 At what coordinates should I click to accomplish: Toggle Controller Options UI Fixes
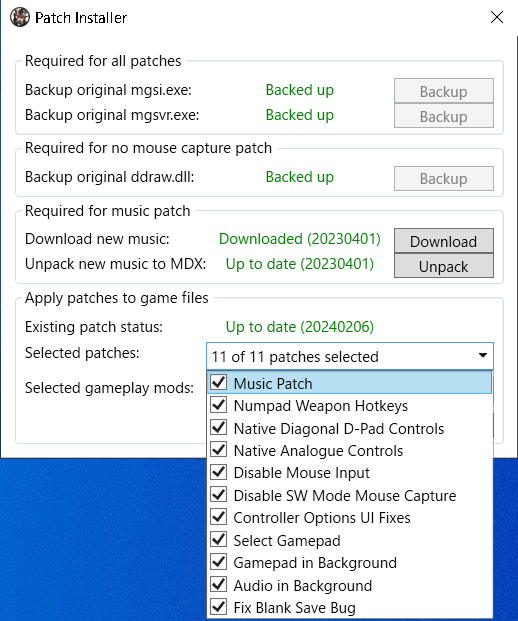point(219,517)
